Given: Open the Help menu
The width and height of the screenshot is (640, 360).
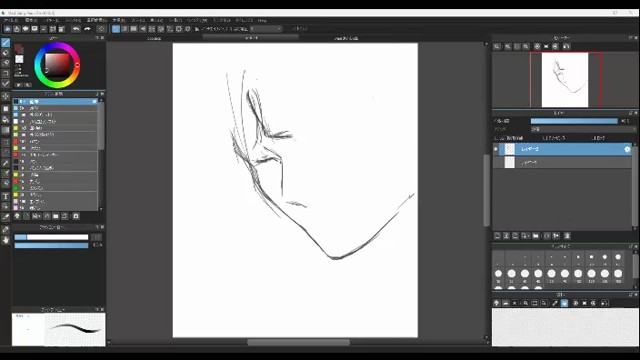Looking at the screenshot, I should (262, 20).
